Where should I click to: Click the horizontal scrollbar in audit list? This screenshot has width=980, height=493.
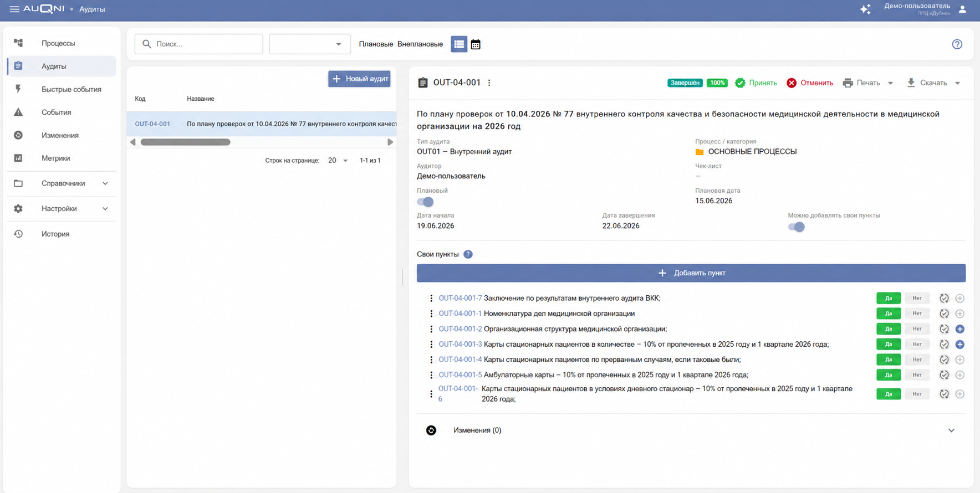(x=186, y=142)
